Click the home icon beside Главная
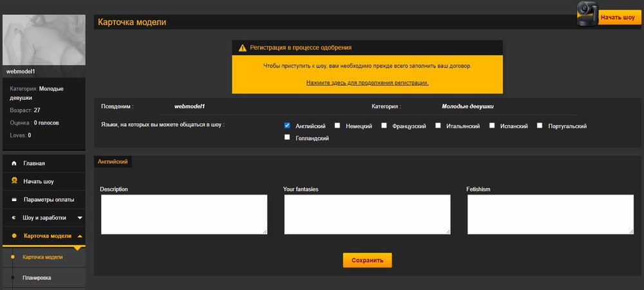The image size is (644, 290). pyautogui.click(x=14, y=164)
